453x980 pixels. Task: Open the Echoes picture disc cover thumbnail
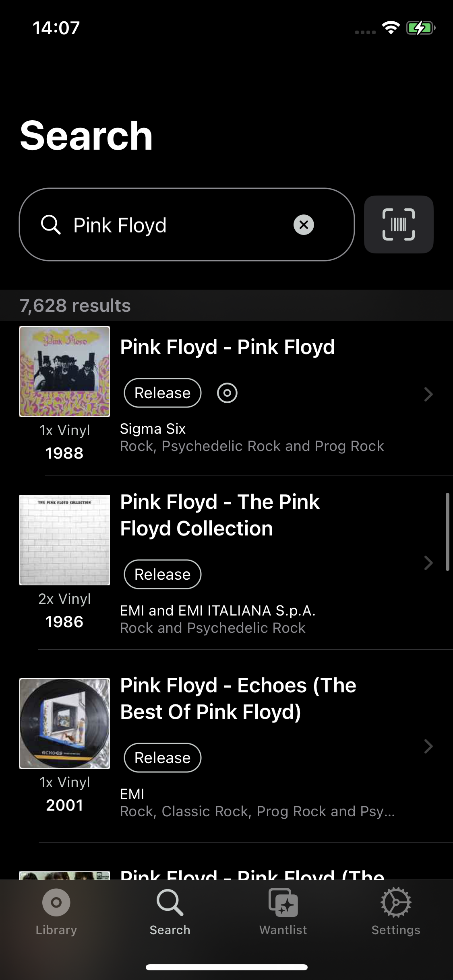(65, 723)
